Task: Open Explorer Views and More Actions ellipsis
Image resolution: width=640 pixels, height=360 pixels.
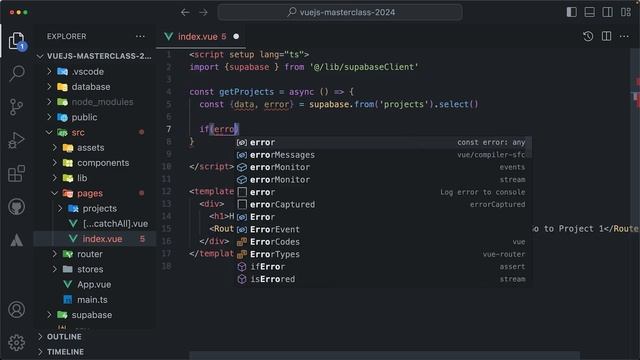Action: 140,36
